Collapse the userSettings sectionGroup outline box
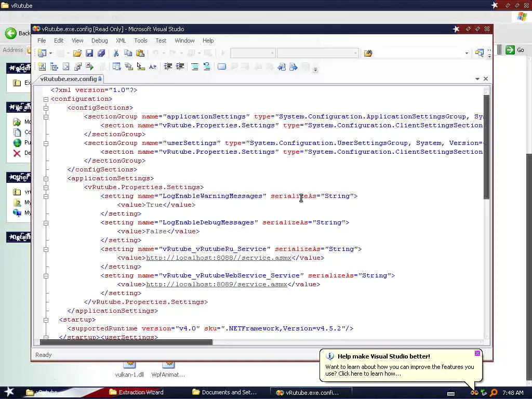Image resolution: width=532 pixels, height=399 pixels. point(46,143)
